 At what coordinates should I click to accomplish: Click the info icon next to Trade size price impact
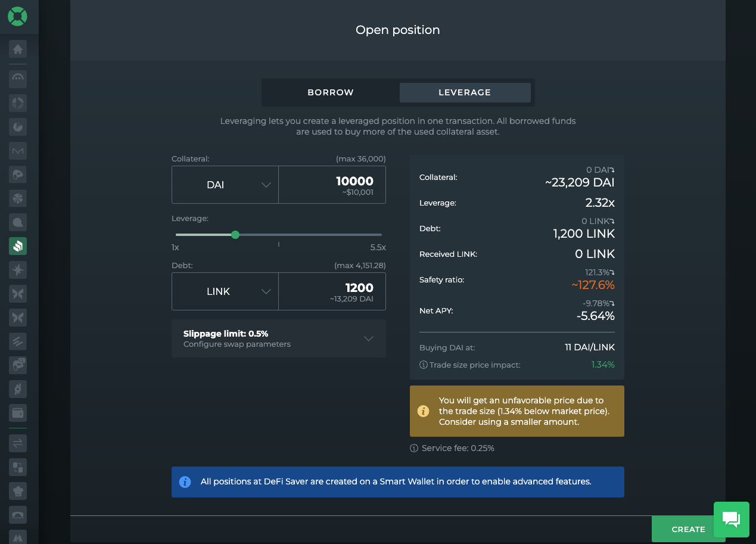click(423, 364)
